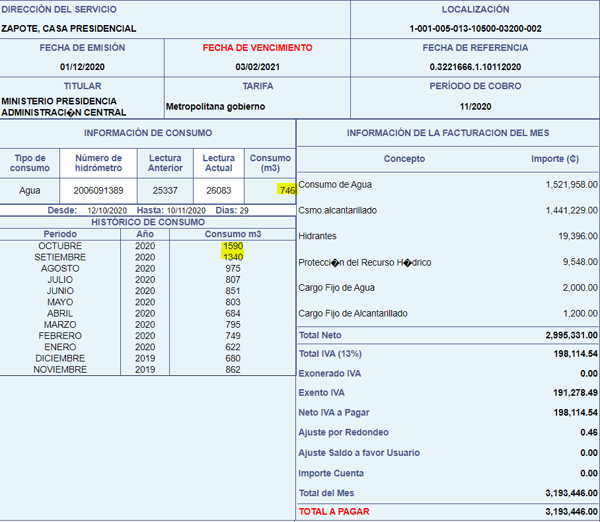This screenshot has height=522, width=600.
Task: Click the Total IVA (13%) row
Action: point(448,354)
